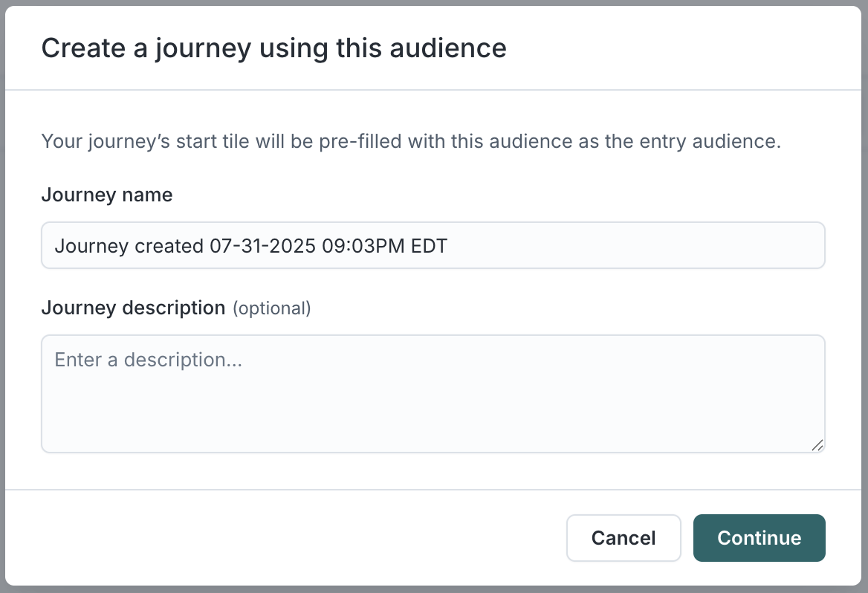Click the Journey description text area
This screenshot has width=868, height=593.
click(x=433, y=394)
